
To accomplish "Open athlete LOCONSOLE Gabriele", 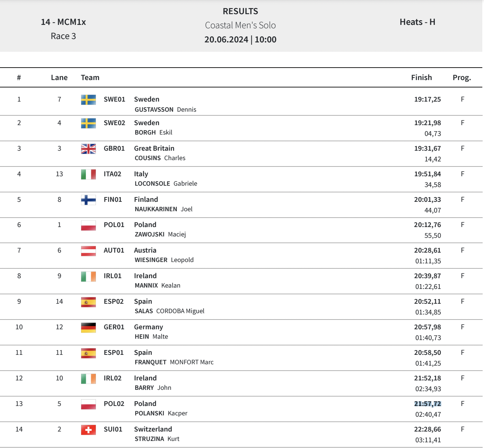I will 166,184.
